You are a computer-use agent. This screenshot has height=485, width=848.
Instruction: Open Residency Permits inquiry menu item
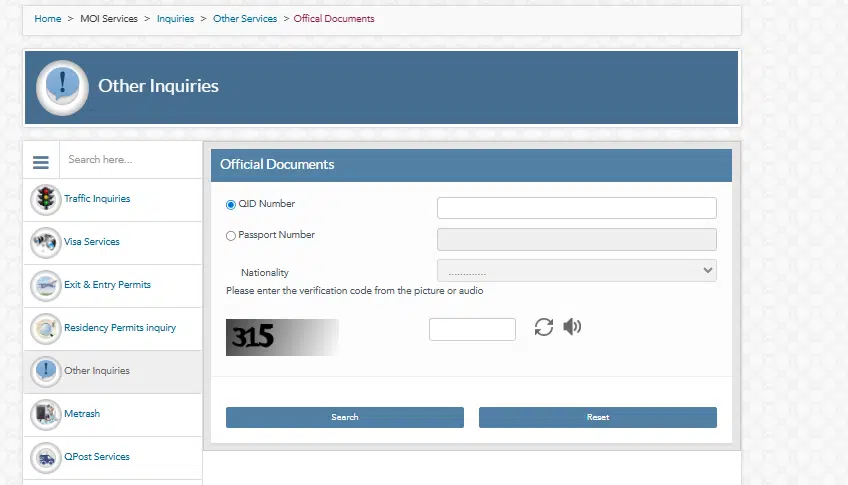[120, 328]
